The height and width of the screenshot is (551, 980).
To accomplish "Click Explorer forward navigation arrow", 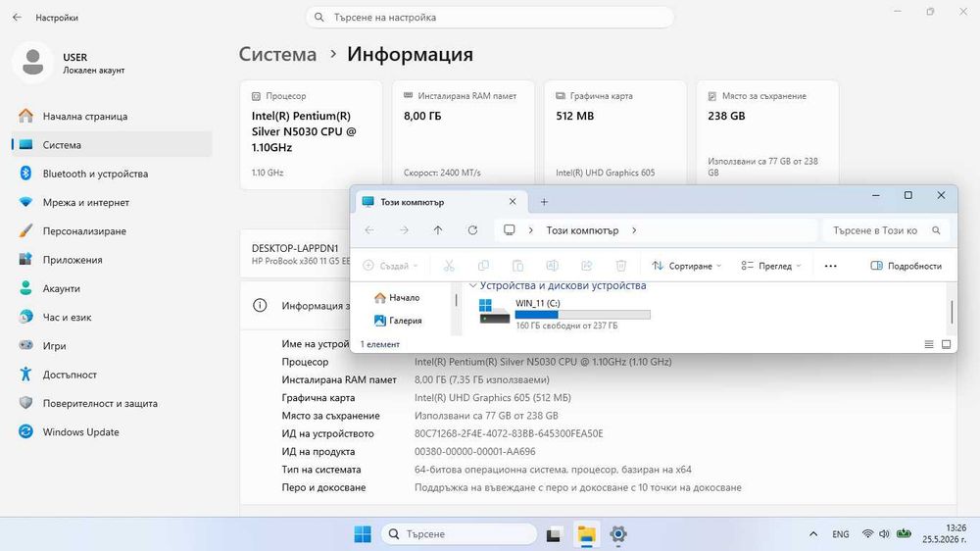I will 404,230.
